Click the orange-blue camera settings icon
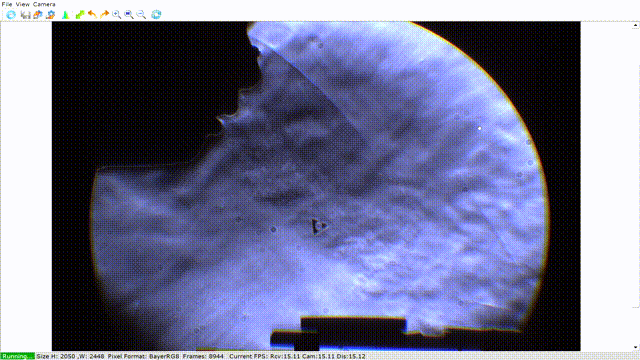 [38, 15]
